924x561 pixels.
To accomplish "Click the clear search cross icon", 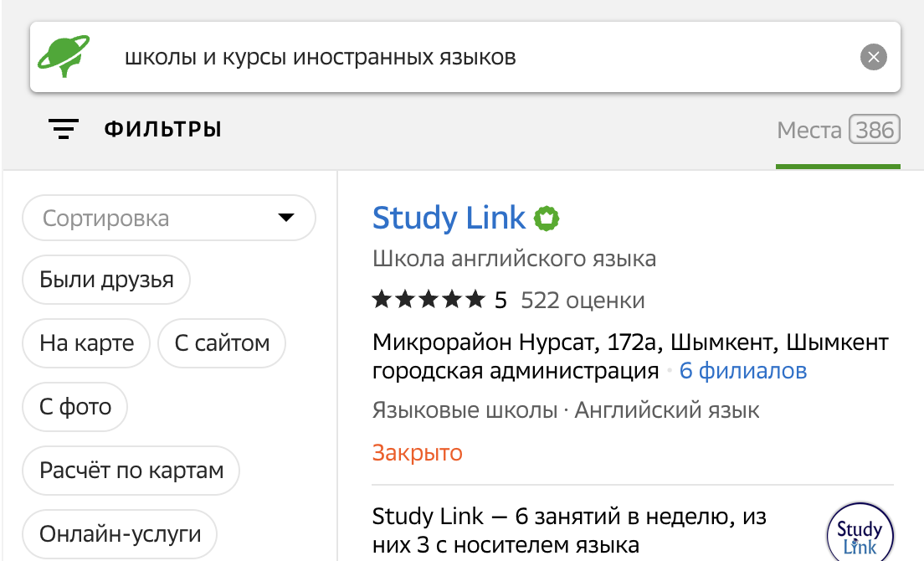I will tap(874, 57).
